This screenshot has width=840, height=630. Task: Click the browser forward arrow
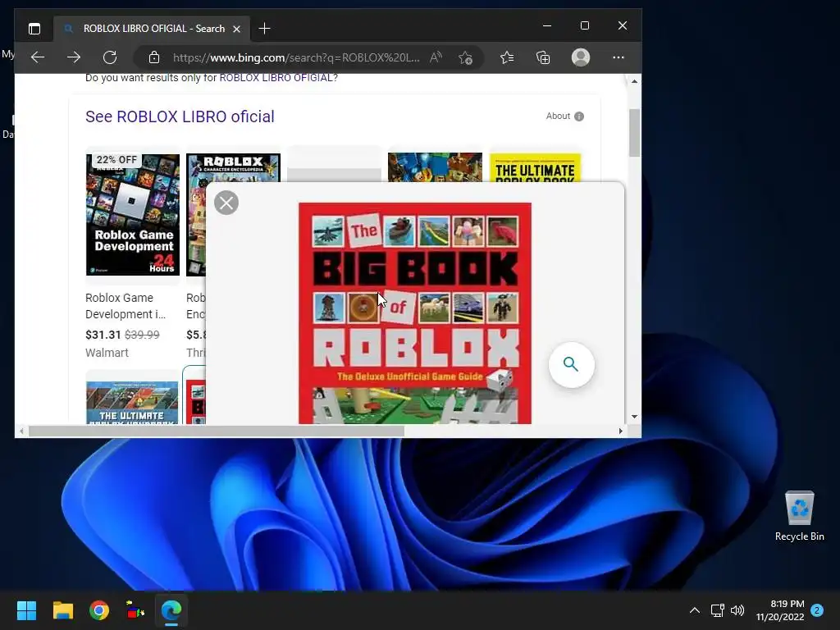point(73,57)
